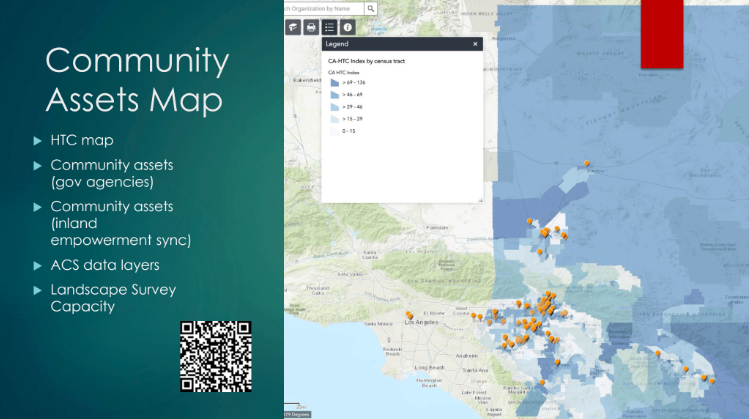Click the 'ACS data layers' bullet text
The width and height of the screenshot is (749, 419).
[x=104, y=265]
